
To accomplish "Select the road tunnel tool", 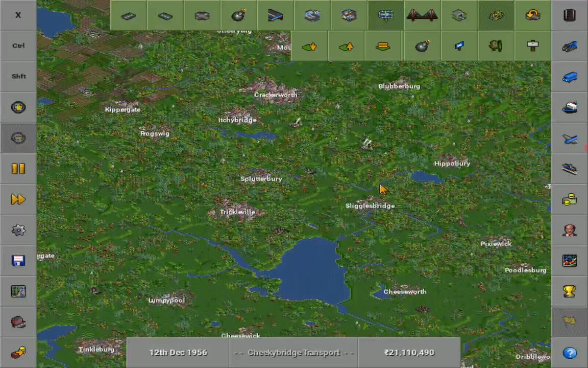I will coord(459,15).
